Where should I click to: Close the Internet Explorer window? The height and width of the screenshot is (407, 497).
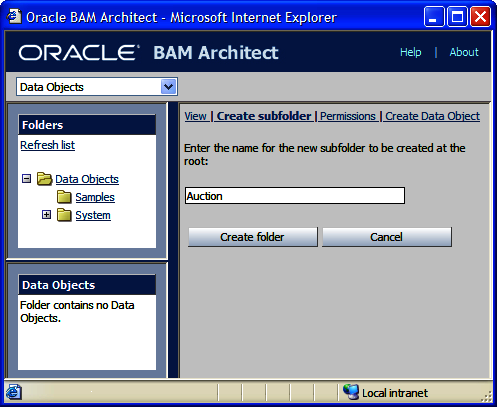click(480, 16)
